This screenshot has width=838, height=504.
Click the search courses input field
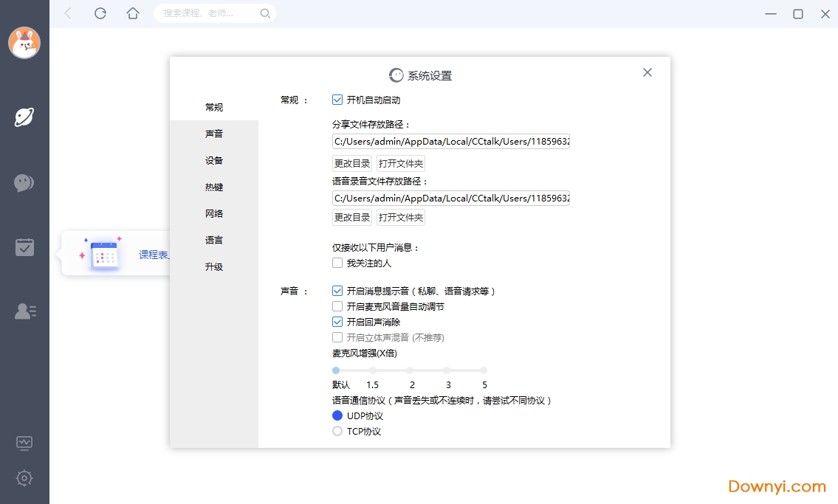[x=210, y=13]
